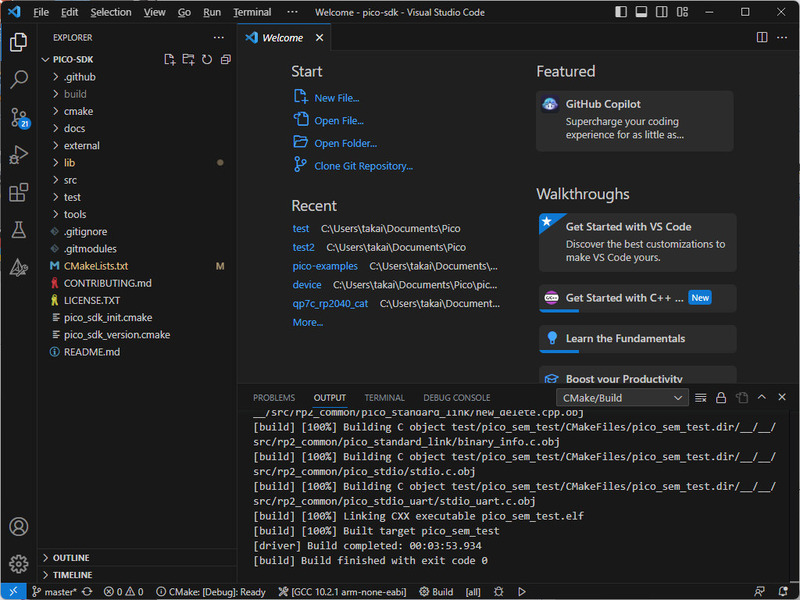Open the Extensions view in activity bar

point(18,192)
